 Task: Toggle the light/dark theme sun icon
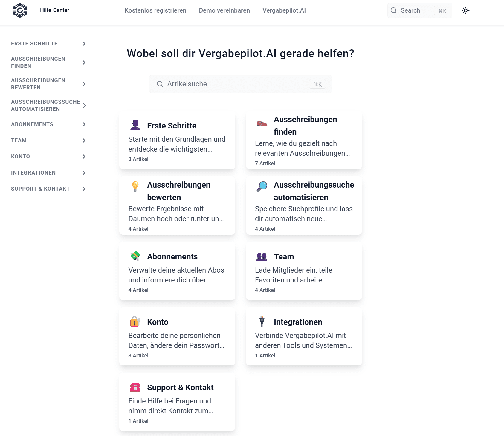pyautogui.click(x=465, y=10)
